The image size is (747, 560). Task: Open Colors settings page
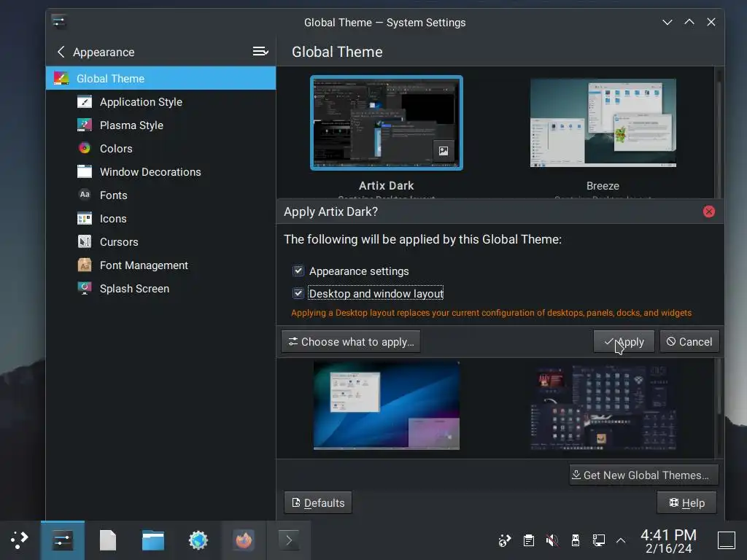point(161,148)
